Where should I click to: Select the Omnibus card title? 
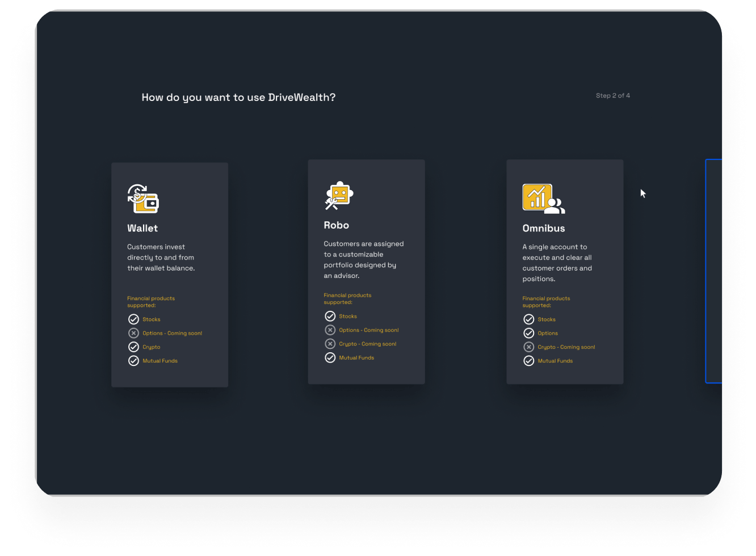coord(544,228)
